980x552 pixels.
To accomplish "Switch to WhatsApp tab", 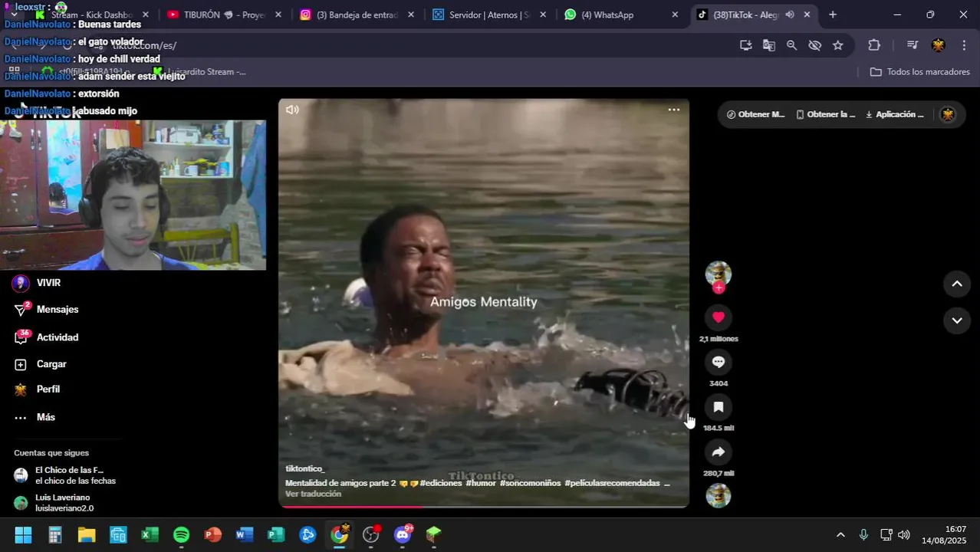I will click(621, 15).
